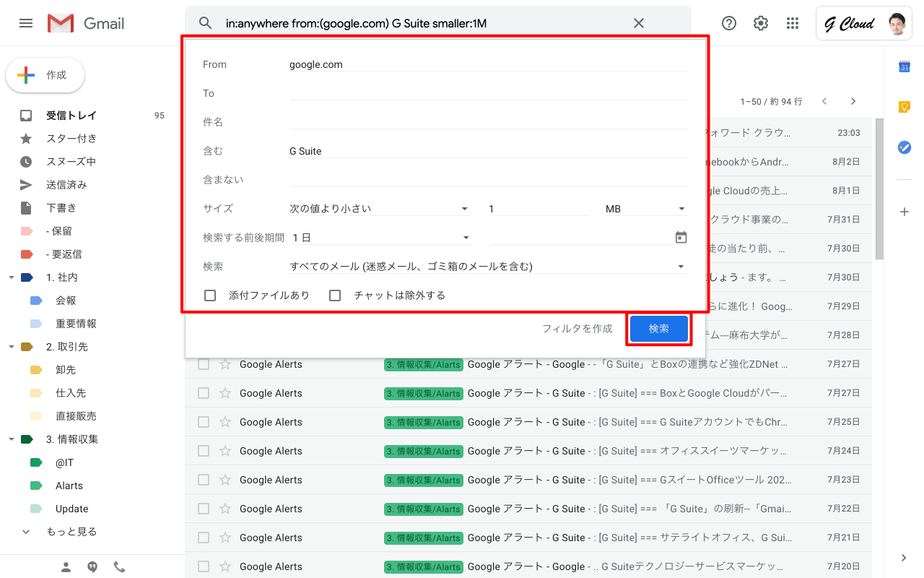The width and height of the screenshot is (924, 578).
Task: Select the email checkbox dated 7月20日
Action: coord(204,566)
